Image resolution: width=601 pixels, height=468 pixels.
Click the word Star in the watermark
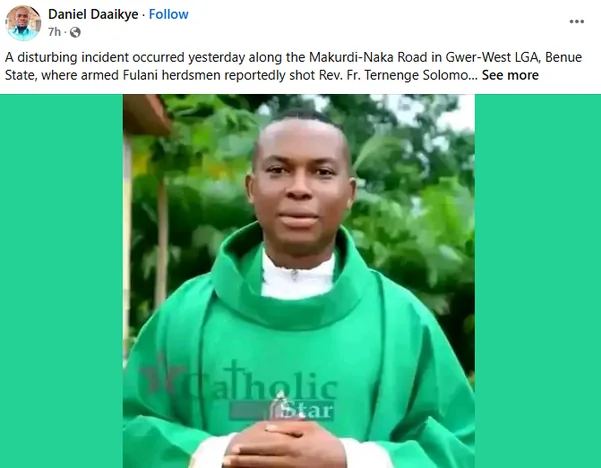coord(308,410)
